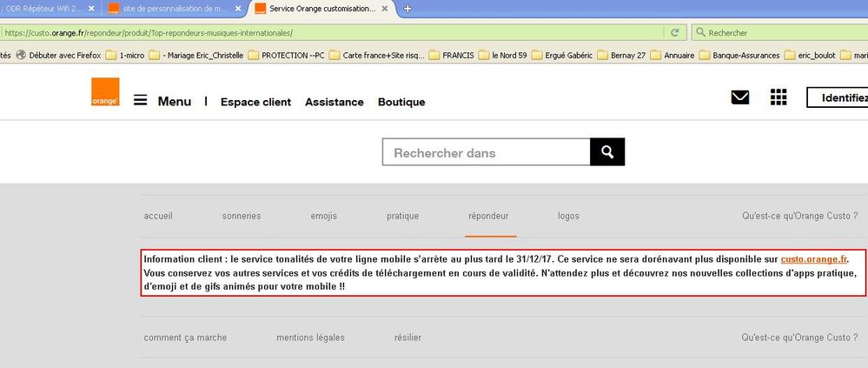Click the Orange logo
Viewport: 868px width, 368px height.
[x=105, y=92]
